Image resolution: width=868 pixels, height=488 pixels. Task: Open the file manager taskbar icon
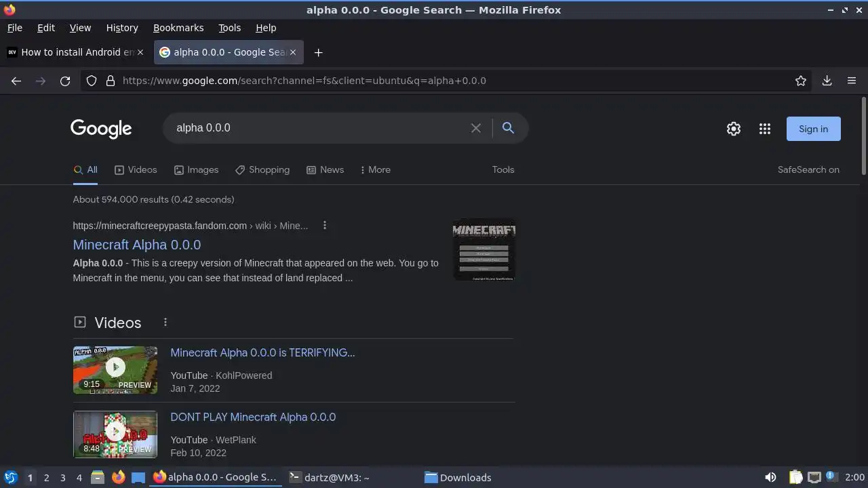tap(98, 477)
